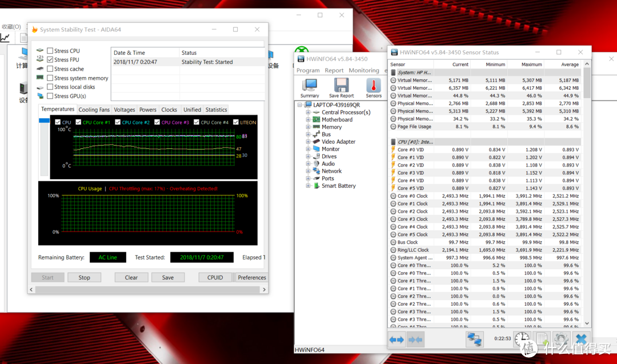Switch to the Cooling Fans tab
The image size is (617, 364).
[x=94, y=110]
